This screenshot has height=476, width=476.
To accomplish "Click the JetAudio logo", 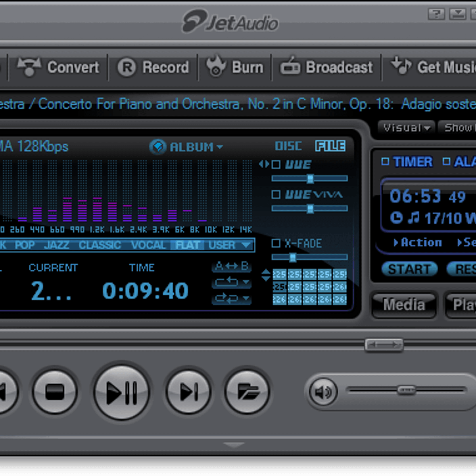I will pyautogui.click(x=230, y=21).
